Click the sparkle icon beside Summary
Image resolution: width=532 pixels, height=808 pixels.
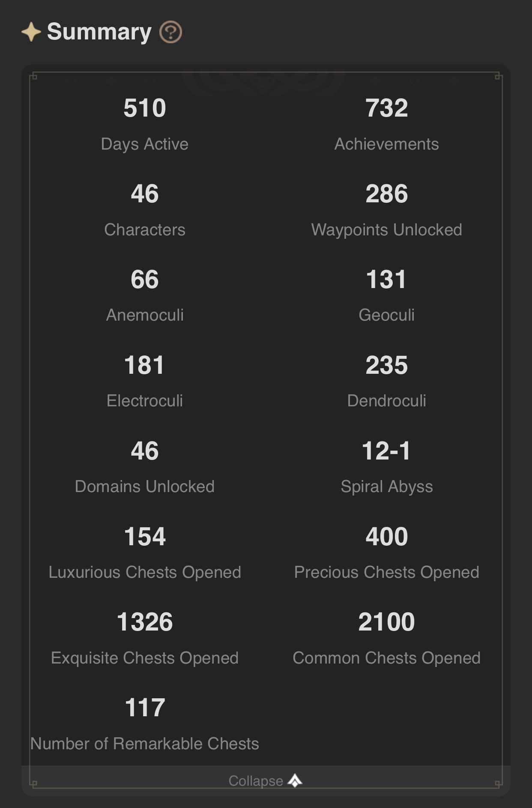(30, 31)
